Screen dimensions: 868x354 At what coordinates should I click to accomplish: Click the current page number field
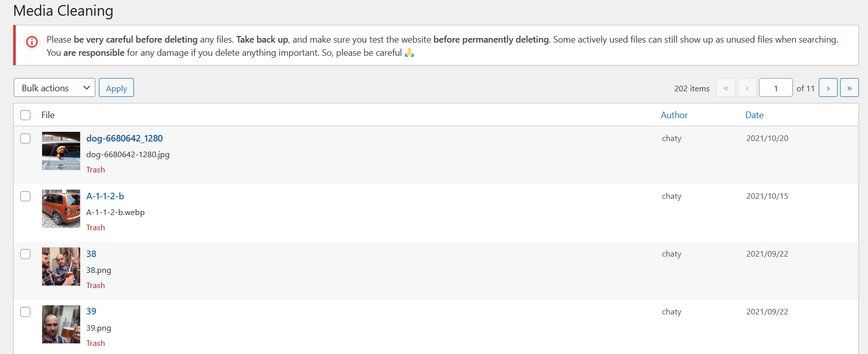776,88
